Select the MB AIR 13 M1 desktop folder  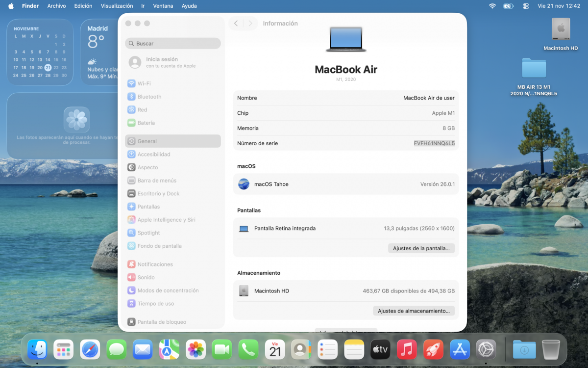[x=534, y=69]
